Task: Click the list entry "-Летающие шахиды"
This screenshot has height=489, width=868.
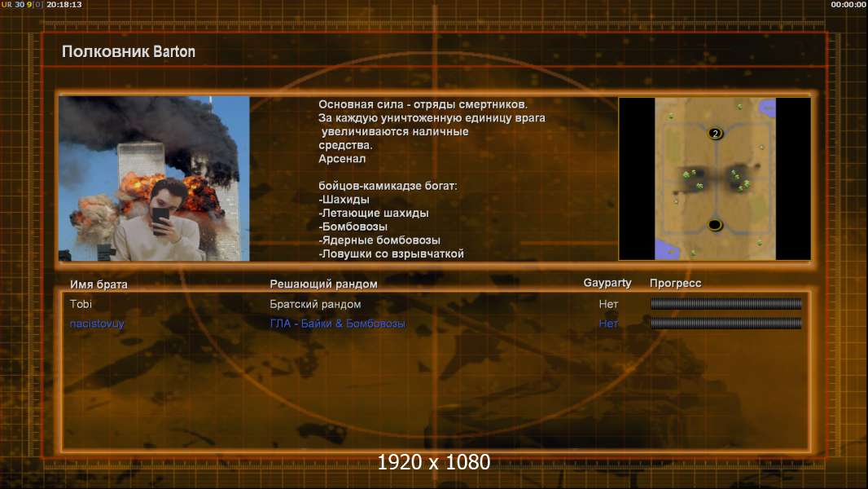Action: coord(374,214)
